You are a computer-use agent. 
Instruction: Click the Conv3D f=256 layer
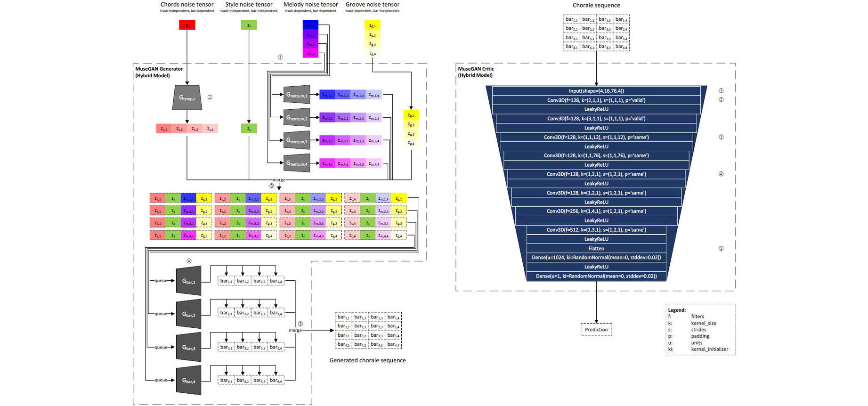click(596, 211)
